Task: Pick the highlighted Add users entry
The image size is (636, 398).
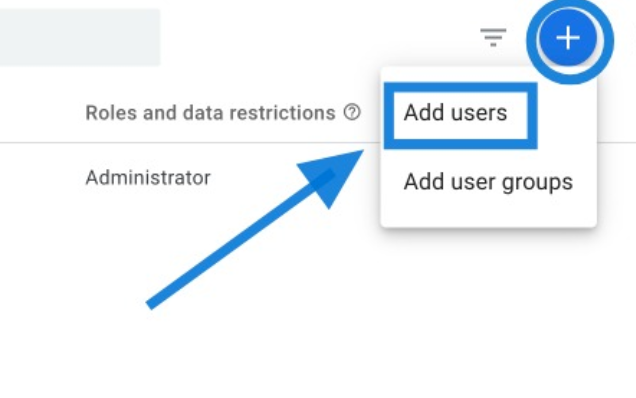Action: point(455,112)
